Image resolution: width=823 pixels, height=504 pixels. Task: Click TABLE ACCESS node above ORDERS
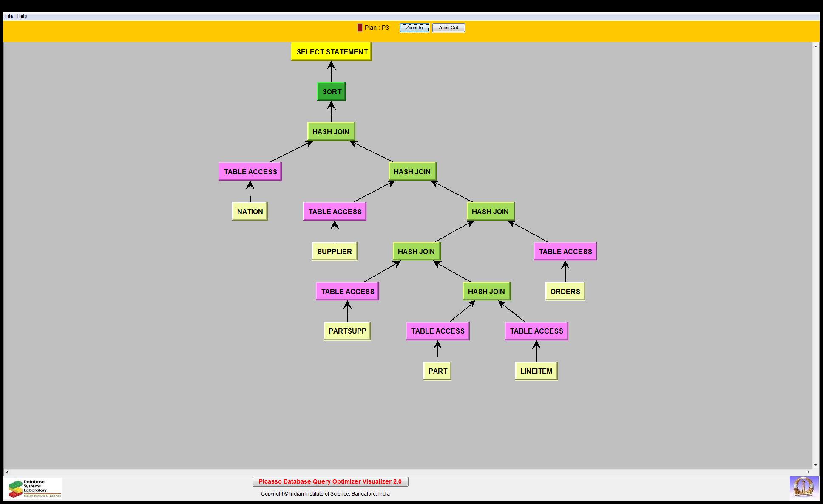click(x=565, y=252)
